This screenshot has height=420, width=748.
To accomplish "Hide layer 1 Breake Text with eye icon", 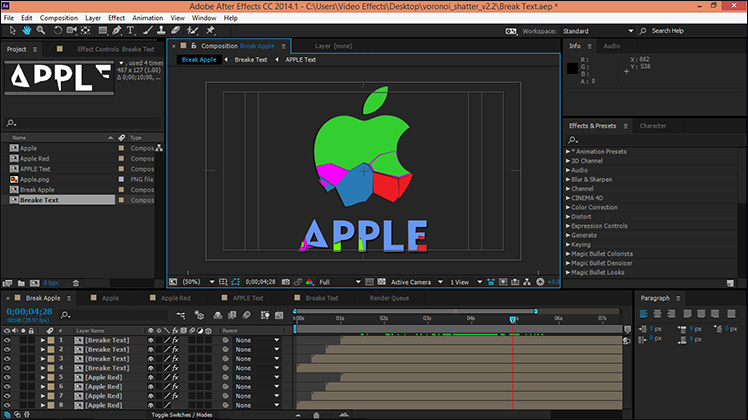I will pos(7,340).
